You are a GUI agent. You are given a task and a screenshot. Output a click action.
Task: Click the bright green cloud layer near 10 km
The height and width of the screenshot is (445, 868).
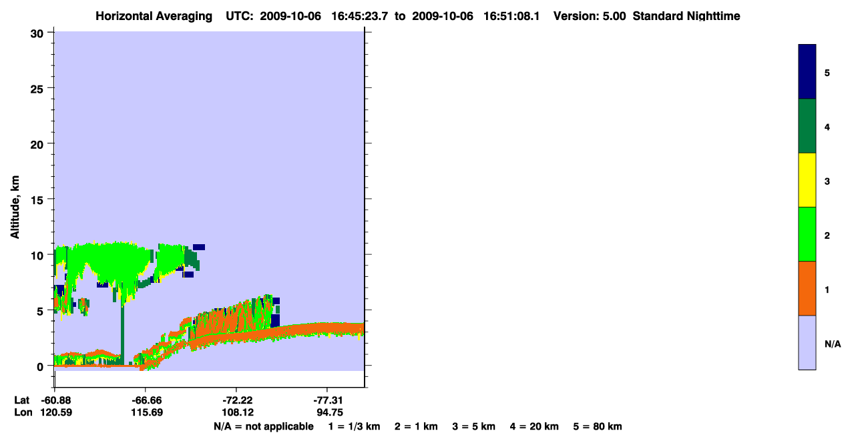point(110,260)
